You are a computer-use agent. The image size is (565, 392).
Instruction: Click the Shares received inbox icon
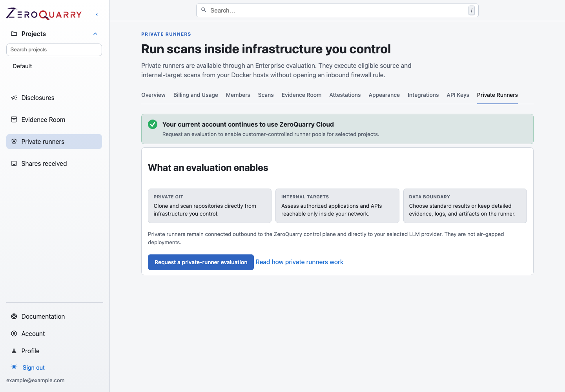[14, 163]
